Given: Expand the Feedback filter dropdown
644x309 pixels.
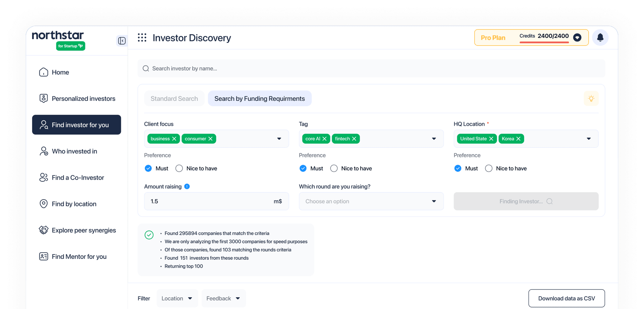Looking at the screenshot, I should tap(223, 298).
